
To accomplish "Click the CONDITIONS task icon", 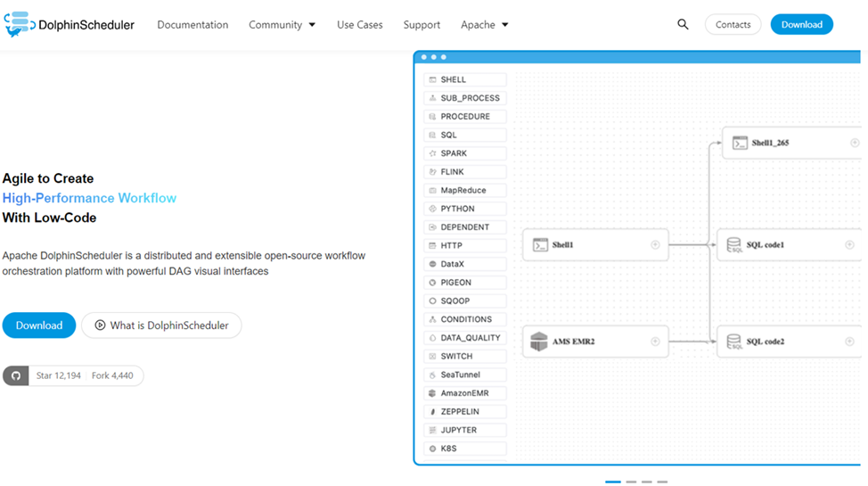I will pyautogui.click(x=433, y=319).
